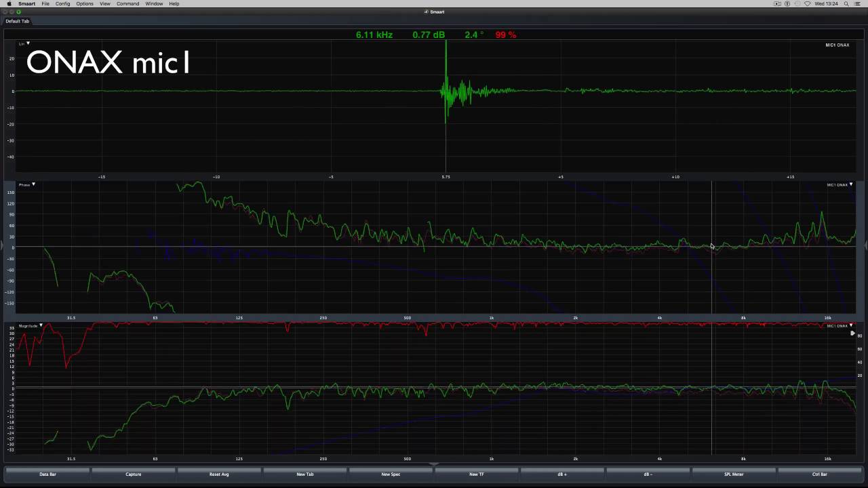Click the screen sharing menu bar icon

[778, 3]
